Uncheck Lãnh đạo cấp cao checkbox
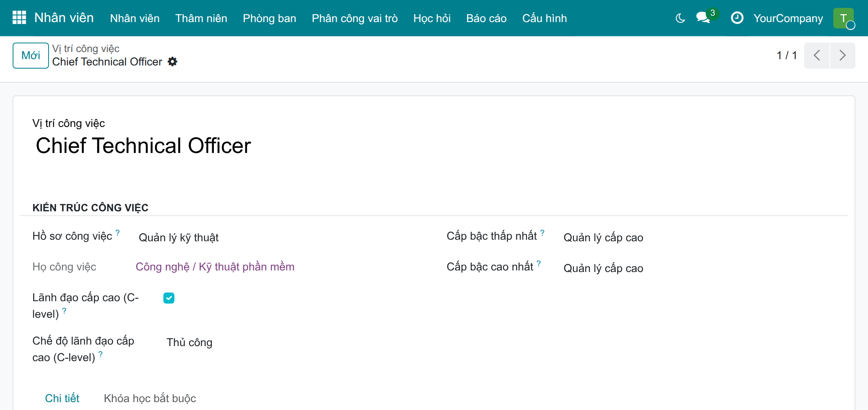 [169, 298]
